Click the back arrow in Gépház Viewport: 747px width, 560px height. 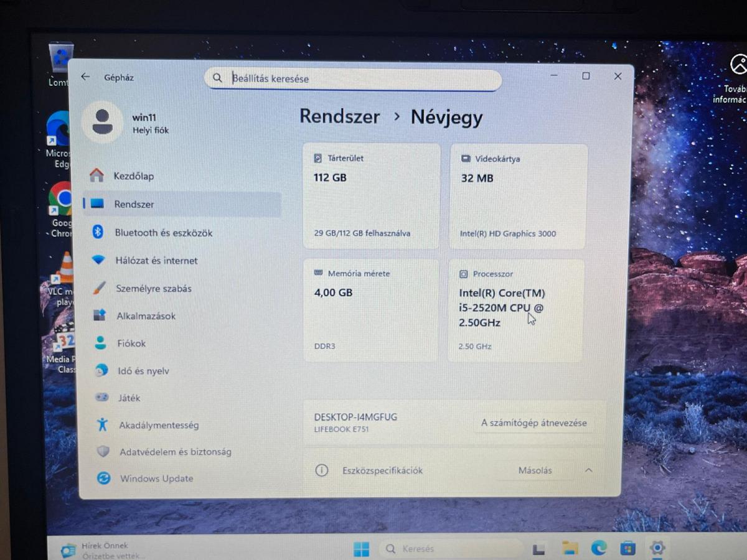point(85,77)
